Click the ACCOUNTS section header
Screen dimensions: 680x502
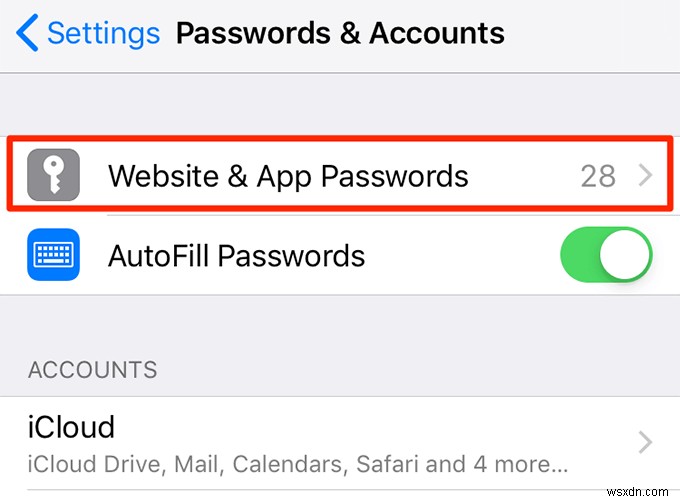coord(92,370)
